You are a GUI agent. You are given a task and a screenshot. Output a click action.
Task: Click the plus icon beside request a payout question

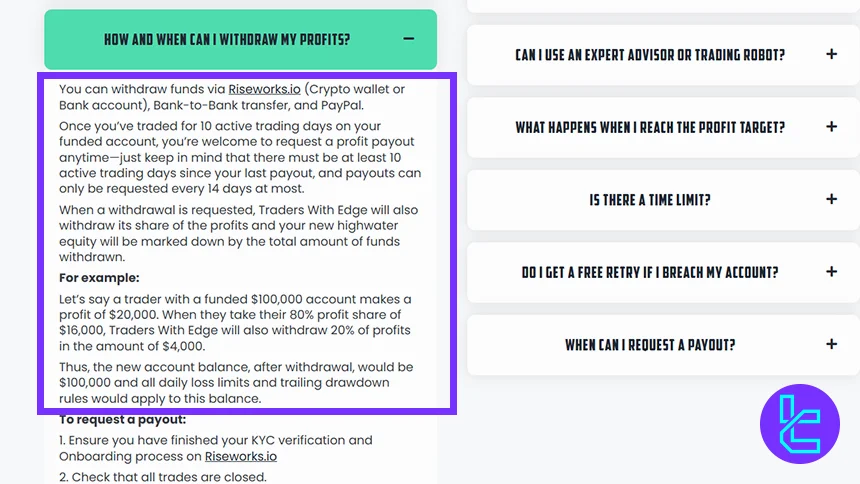pyautogui.click(x=831, y=345)
